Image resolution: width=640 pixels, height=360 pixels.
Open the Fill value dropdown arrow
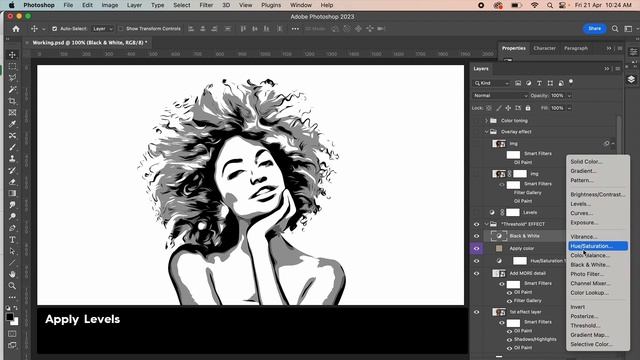point(569,109)
